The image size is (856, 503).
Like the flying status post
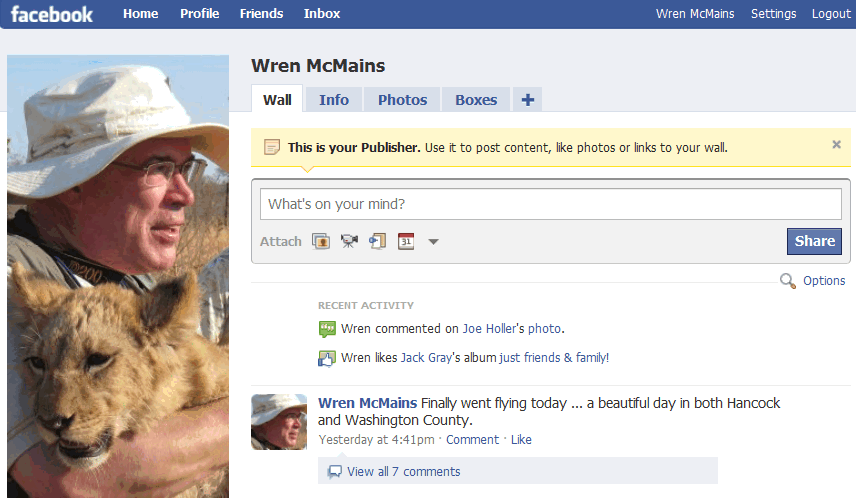pyautogui.click(x=521, y=440)
